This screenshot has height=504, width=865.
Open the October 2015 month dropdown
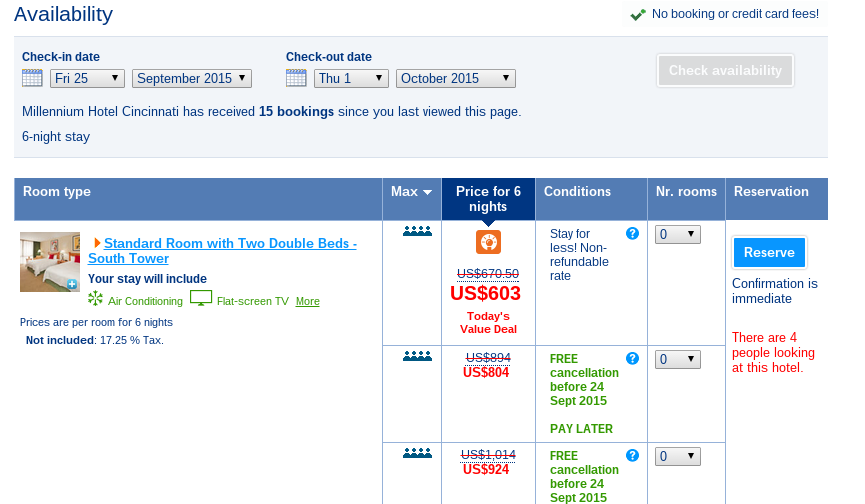click(x=456, y=78)
